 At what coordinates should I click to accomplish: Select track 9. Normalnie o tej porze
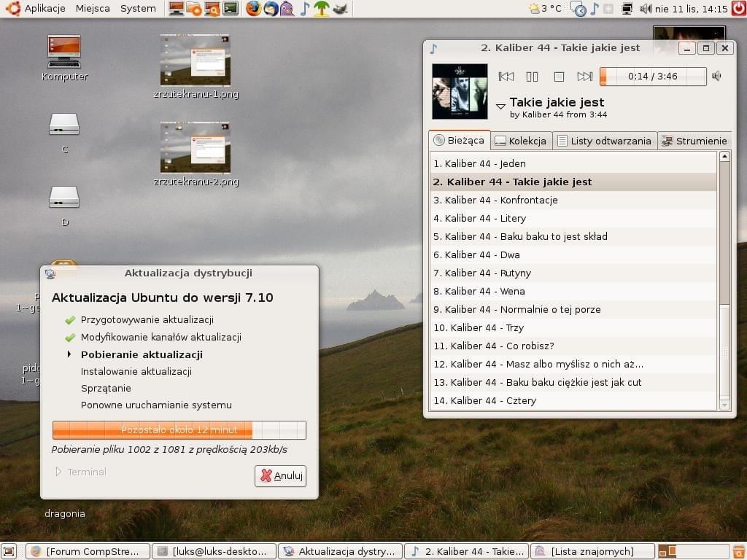pyautogui.click(x=573, y=309)
